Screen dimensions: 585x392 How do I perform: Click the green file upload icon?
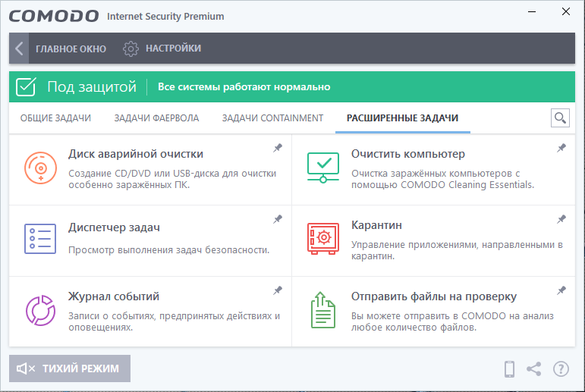tap(323, 310)
